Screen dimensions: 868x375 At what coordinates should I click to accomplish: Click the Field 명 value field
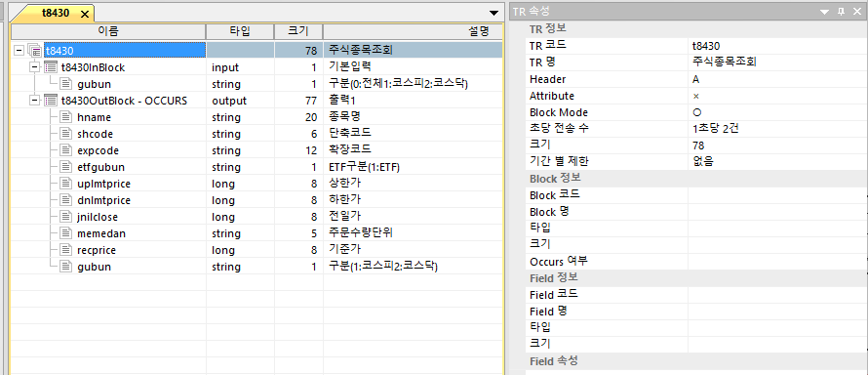(x=776, y=312)
